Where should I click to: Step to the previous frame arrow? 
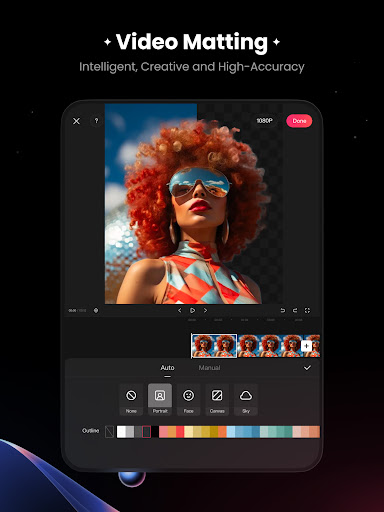pyautogui.click(x=180, y=310)
